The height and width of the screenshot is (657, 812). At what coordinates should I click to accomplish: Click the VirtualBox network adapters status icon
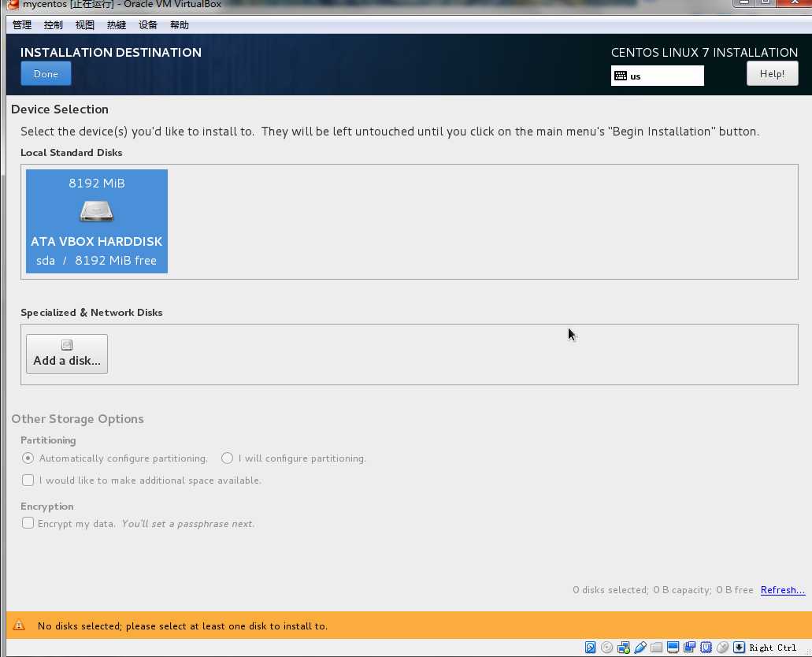pyautogui.click(x=624, y=648)
